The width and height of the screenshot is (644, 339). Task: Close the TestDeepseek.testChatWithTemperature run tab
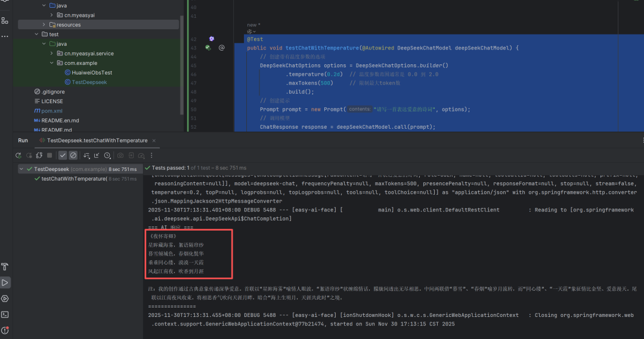[155, 141]
